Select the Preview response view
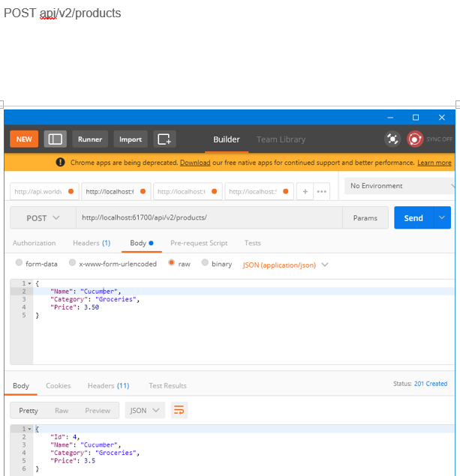The image size is (460, 476). coord(98,411)
